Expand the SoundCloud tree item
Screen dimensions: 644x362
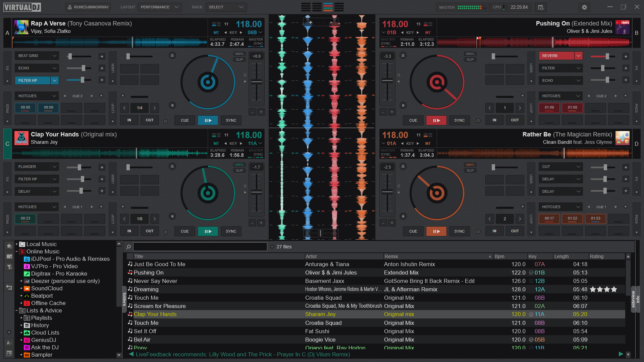[x=21, y=288]
